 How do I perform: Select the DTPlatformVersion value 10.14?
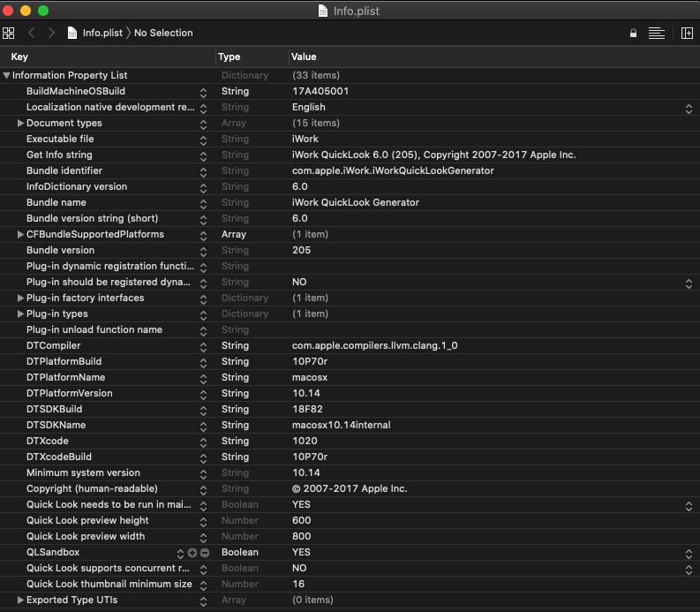click(x=306, y=393)
